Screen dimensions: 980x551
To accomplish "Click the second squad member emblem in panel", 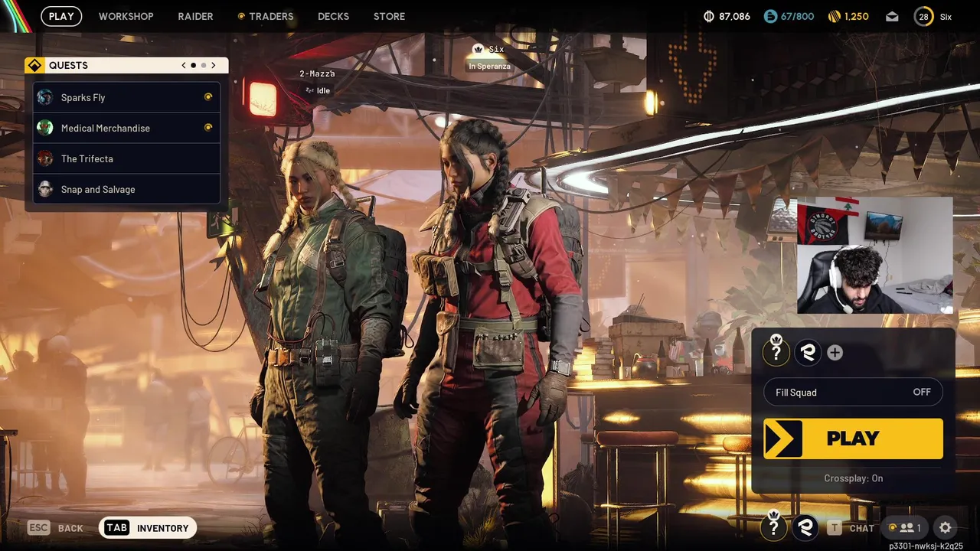I will 808,352.
